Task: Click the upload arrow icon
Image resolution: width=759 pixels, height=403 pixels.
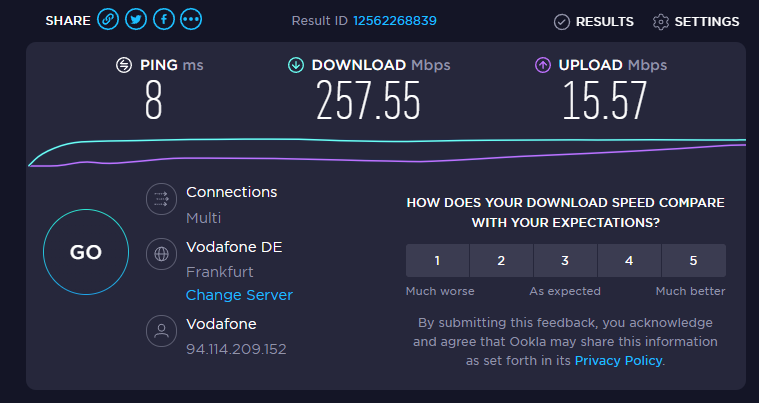Action: click(x=543, y=65)
